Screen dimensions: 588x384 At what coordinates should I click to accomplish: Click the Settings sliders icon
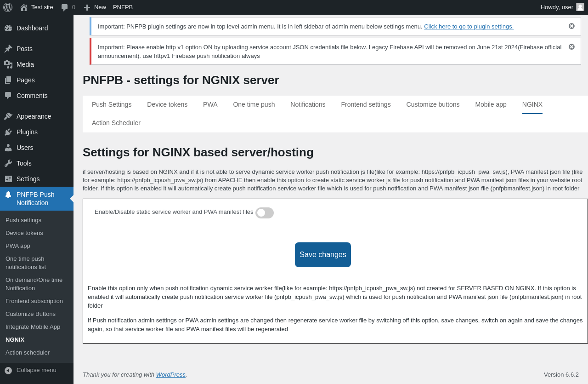coord(8,179)
